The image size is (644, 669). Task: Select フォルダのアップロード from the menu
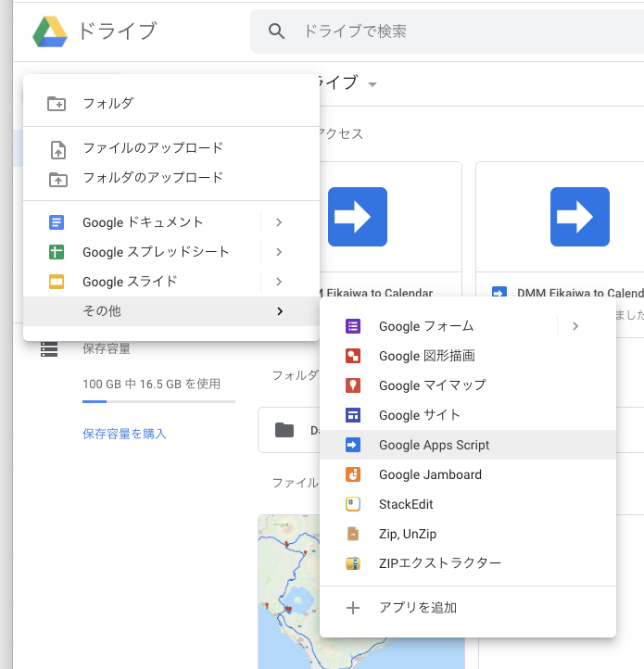[x=171, y=178]
